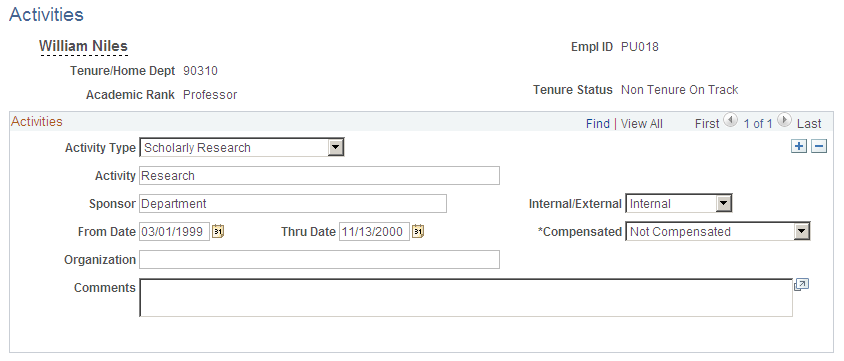
Task: Select the View All link
Action: (x=642, y=124)
